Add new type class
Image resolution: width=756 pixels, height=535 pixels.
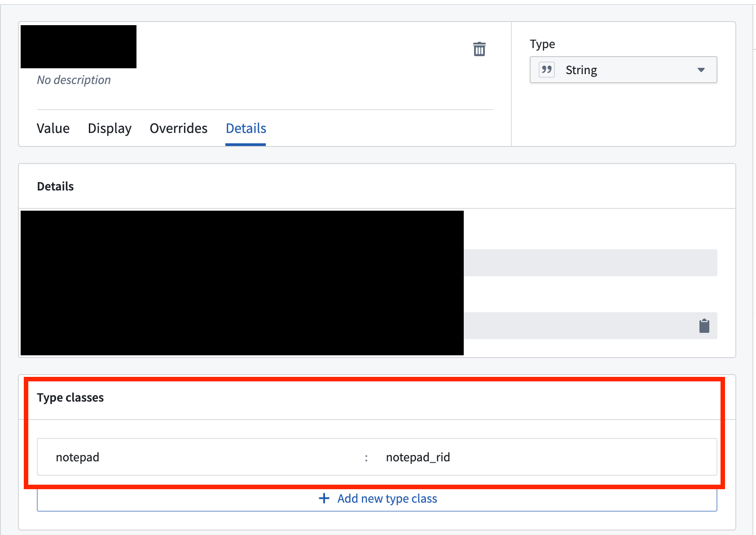(377, 499)
